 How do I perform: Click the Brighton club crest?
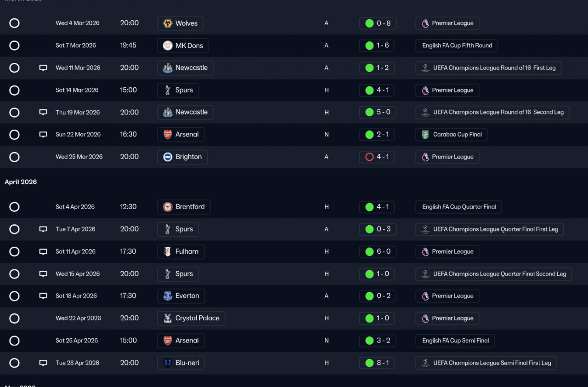(168, 157)
